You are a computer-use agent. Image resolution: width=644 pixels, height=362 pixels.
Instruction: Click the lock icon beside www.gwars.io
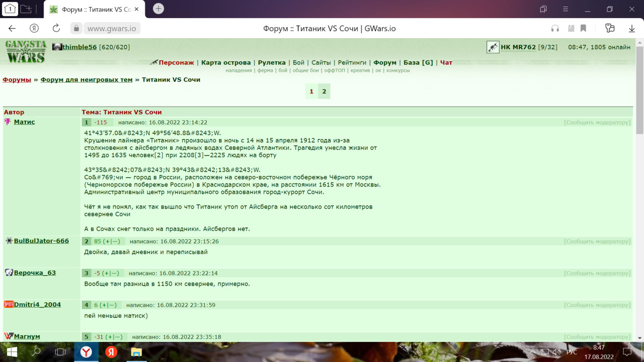click(76, 28)
